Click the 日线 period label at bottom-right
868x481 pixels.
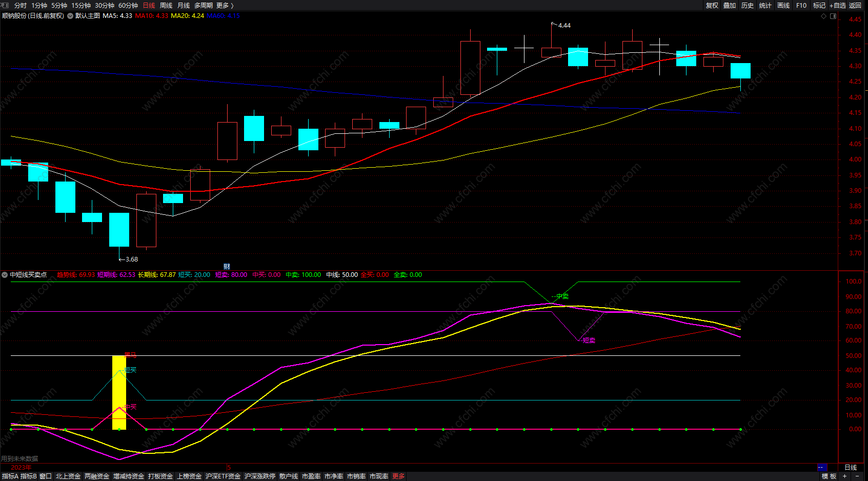851,468
